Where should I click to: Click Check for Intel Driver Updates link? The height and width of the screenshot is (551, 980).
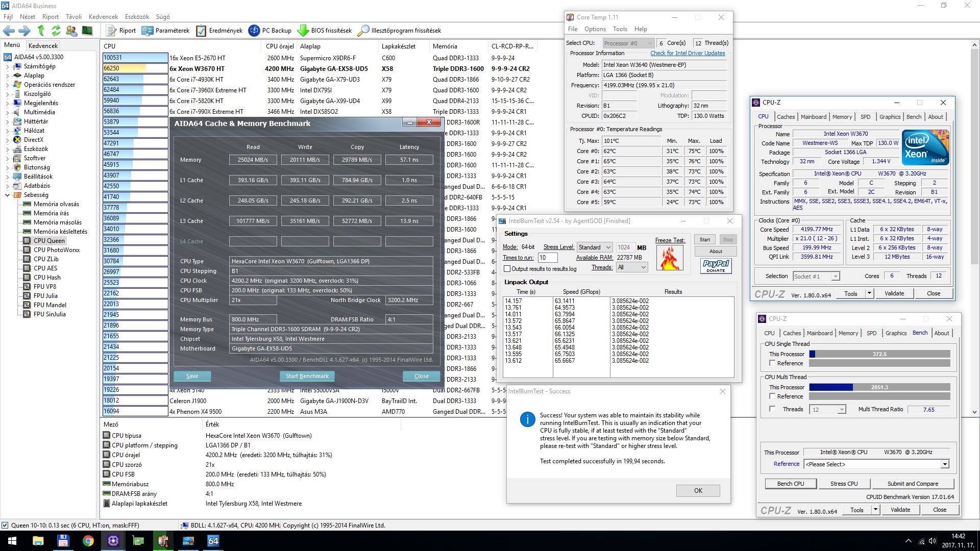688,53
